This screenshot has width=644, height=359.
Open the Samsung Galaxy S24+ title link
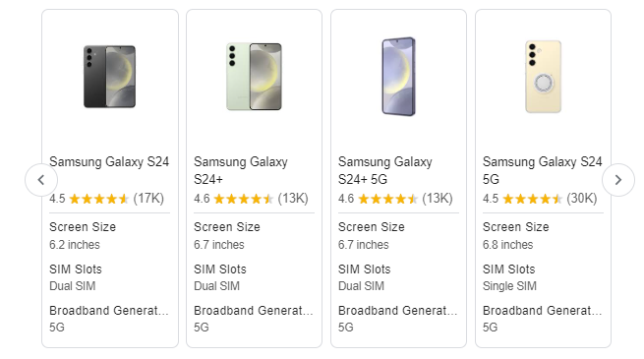[x=241, y=170]
